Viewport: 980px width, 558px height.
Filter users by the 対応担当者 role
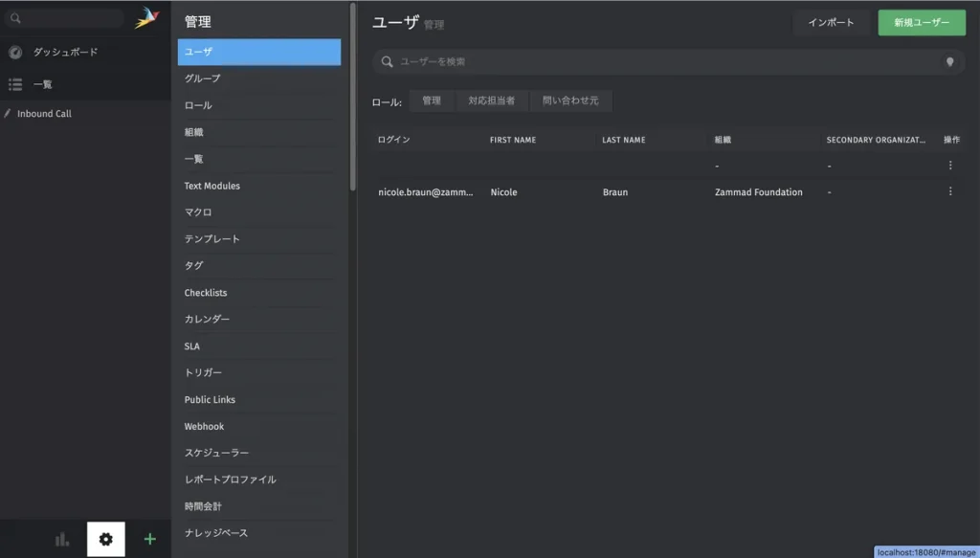pos(491,100)
